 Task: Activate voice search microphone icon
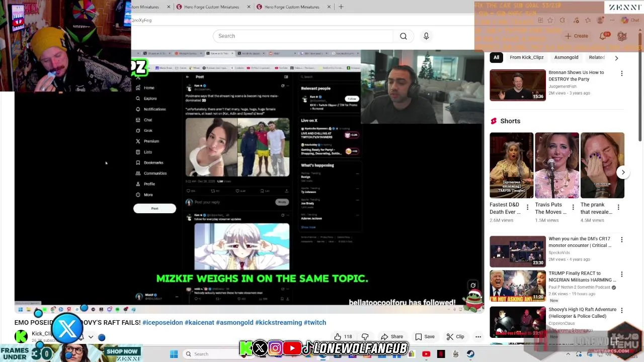tap(426, 36)
